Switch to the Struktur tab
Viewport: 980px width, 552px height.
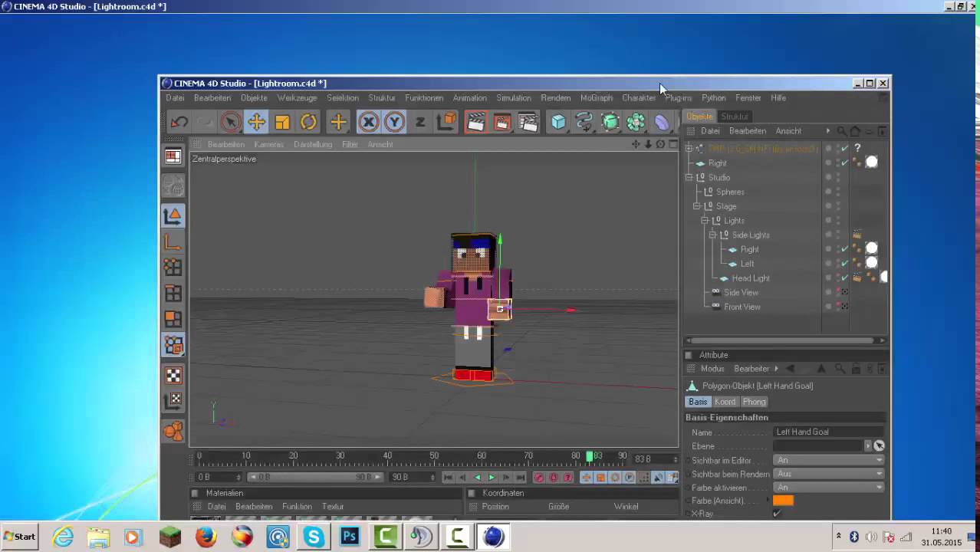pyautogui.click(x=734, y=117)
